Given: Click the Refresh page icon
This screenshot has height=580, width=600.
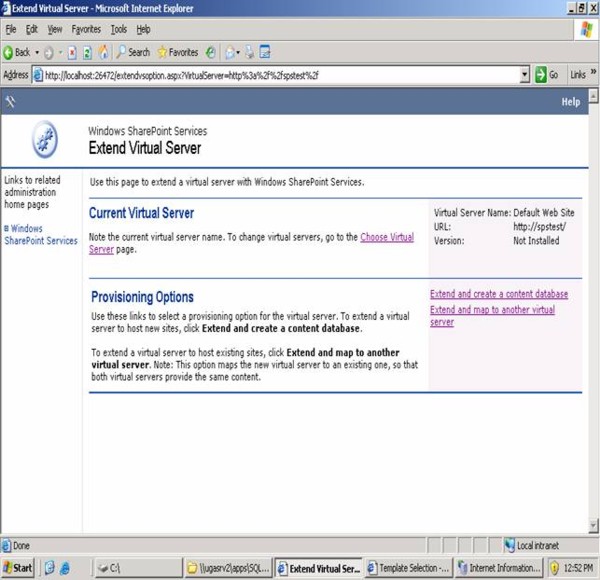Looking at the screenshot, I should (87, 53).
